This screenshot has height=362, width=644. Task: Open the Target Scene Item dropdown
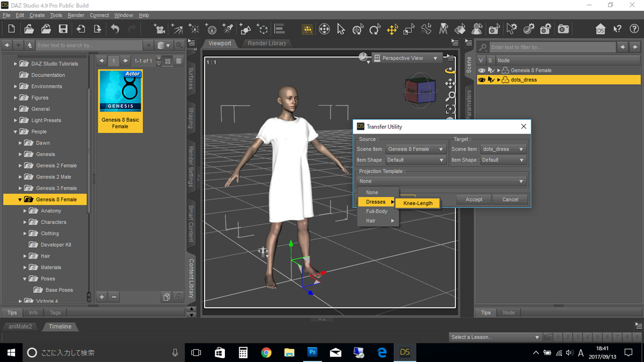[503, 149]
